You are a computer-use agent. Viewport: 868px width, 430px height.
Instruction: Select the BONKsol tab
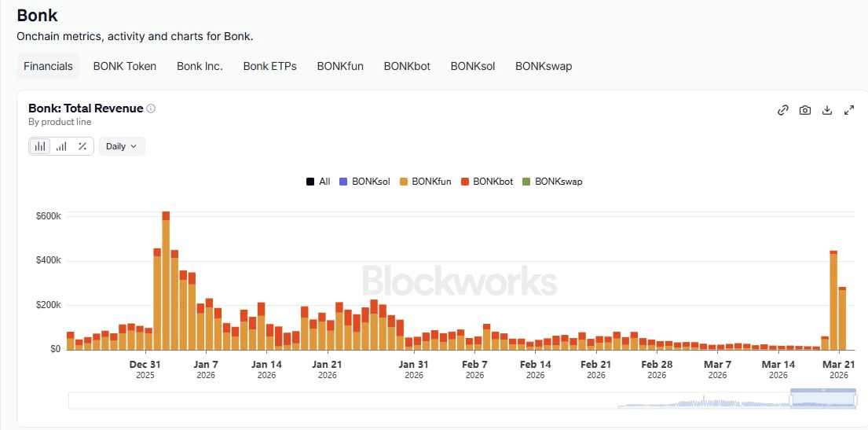click(473, 66)
